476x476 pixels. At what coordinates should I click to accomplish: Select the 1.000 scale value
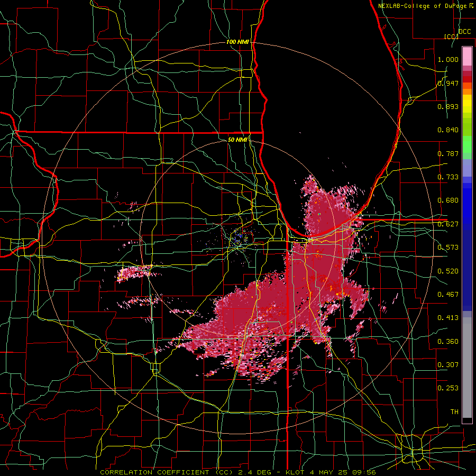click(448, 59)
